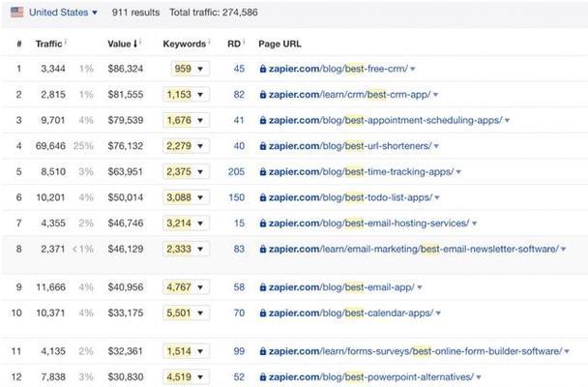Open the 3,214 keywords dropdown
The height and width of the screenshot is (387, 588).
[186, 223]
